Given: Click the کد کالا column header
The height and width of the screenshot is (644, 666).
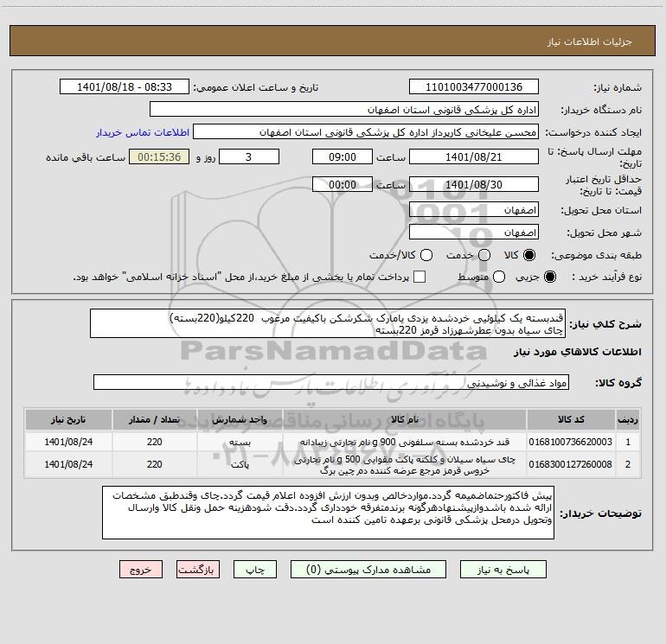Looking at the screenshot, I should (x=571, y=419).
